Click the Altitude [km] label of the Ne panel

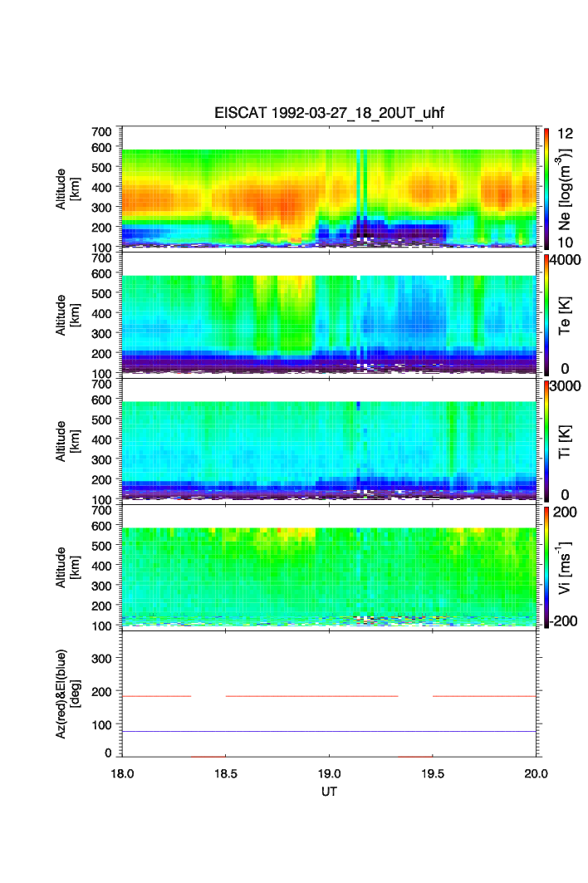(x=67, y=189)
